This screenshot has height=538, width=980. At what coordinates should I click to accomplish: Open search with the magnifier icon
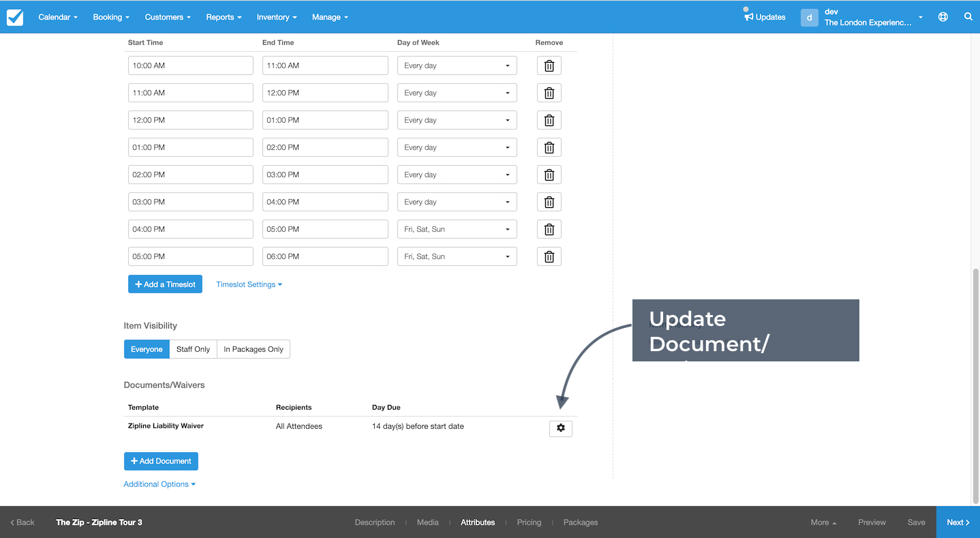click(968, 17)
